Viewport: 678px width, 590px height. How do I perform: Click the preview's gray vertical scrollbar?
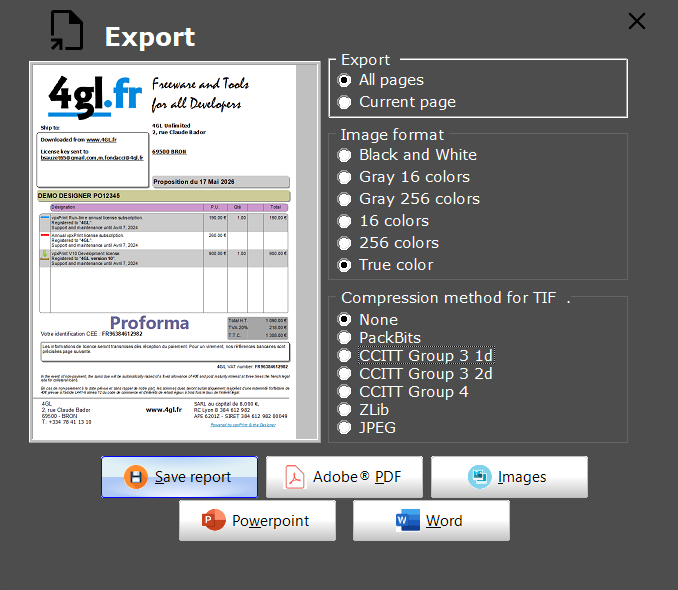pos(307,252)
